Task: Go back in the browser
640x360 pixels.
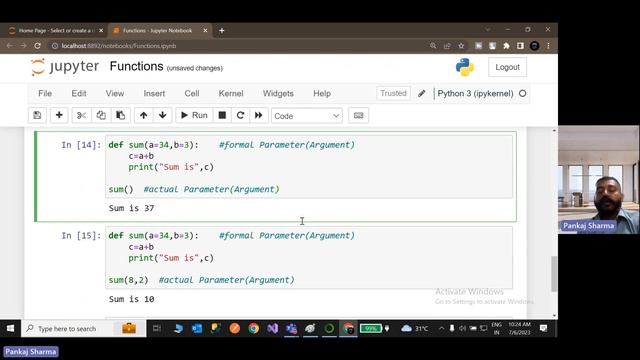Action: click(x=9, y=46)
